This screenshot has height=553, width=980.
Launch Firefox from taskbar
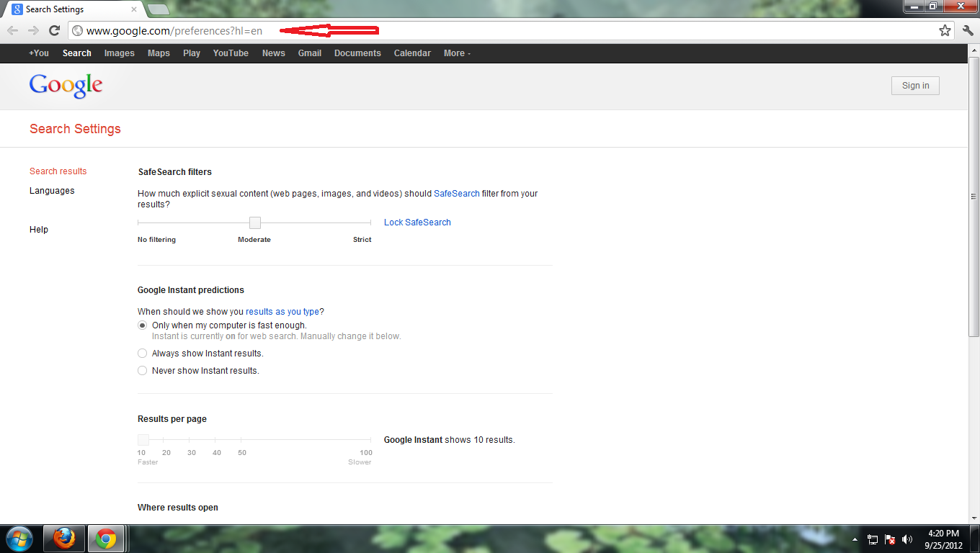pyautogui.click(x=64, y=539)
